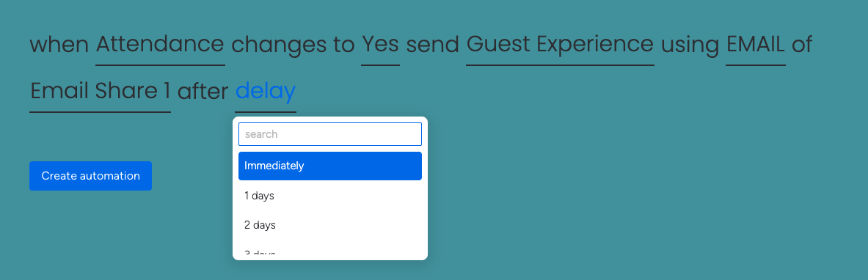Screen dimensions: 868x280
Task: Click the word of after EMAIL
Action: [802, 44]
